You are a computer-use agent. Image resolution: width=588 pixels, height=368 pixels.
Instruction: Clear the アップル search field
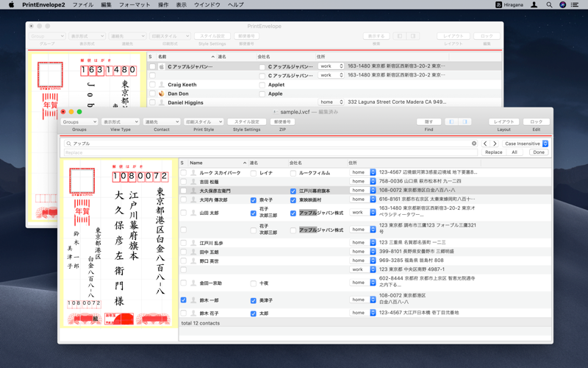point(474,144)
